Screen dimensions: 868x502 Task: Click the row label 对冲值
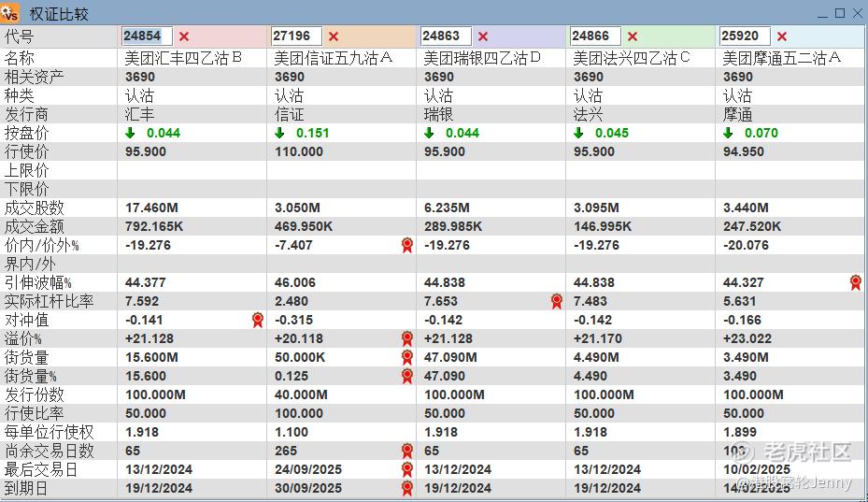26,320
